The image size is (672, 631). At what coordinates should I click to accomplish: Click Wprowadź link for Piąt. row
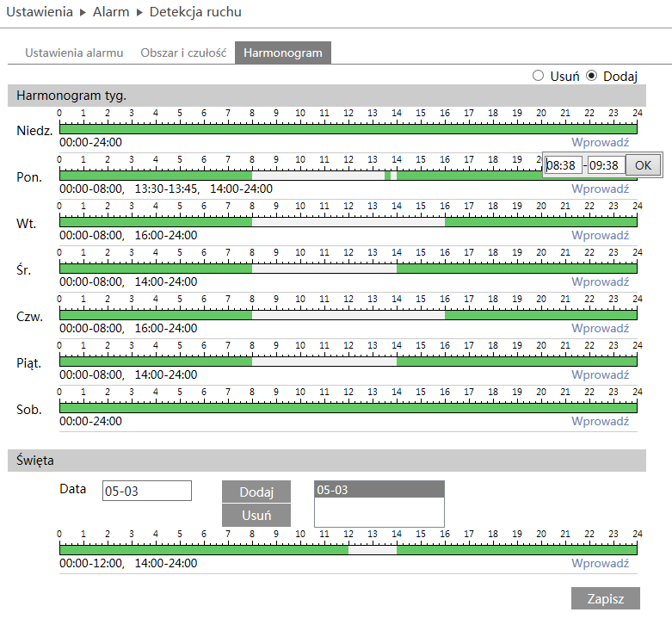point(600,374)
